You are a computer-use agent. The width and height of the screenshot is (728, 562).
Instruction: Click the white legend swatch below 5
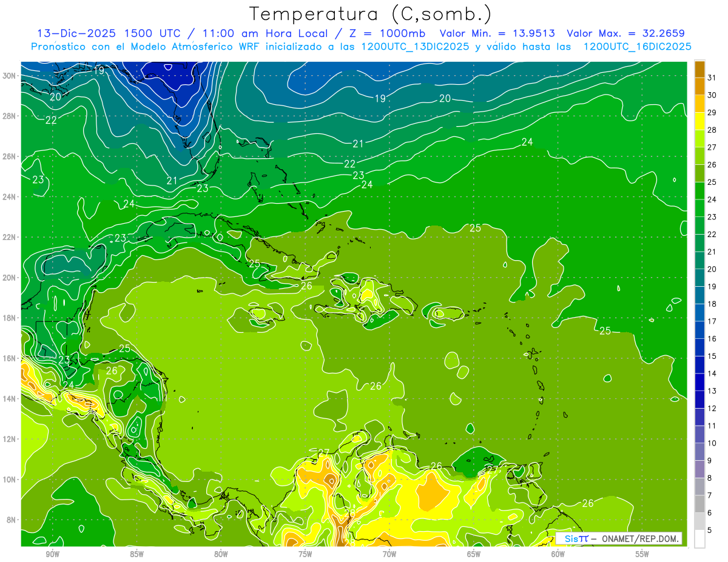pyautogui.click(x=699, y=538)
